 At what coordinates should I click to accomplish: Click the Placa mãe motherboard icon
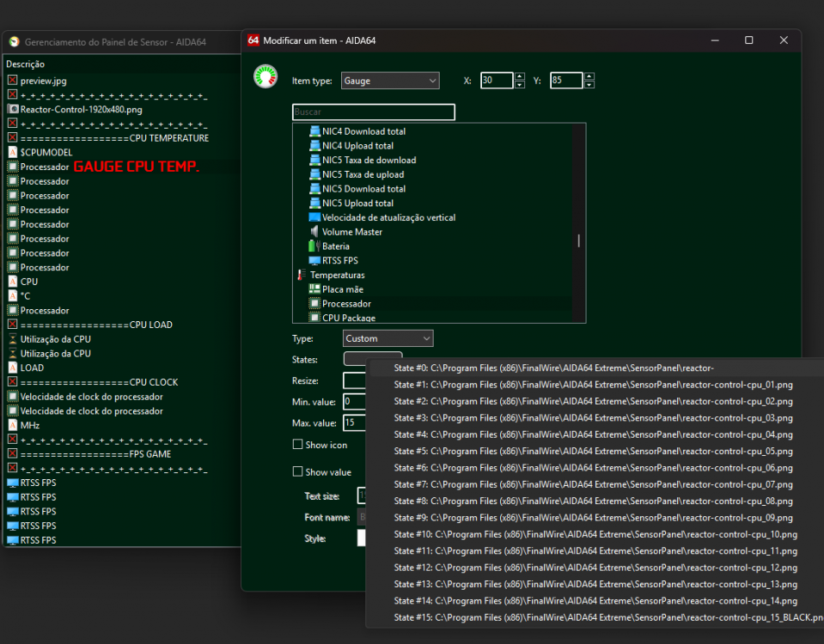pyautogui.click(x=314, y=290)
